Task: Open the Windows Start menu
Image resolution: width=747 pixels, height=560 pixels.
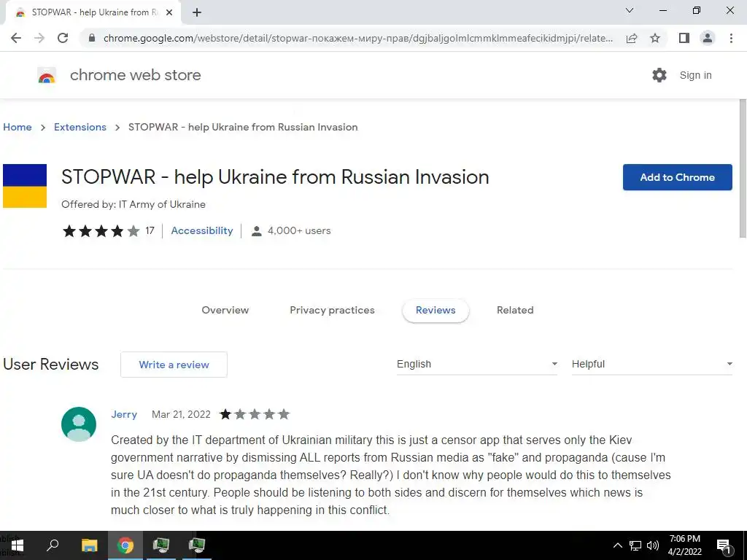Action: click(18, 545)
